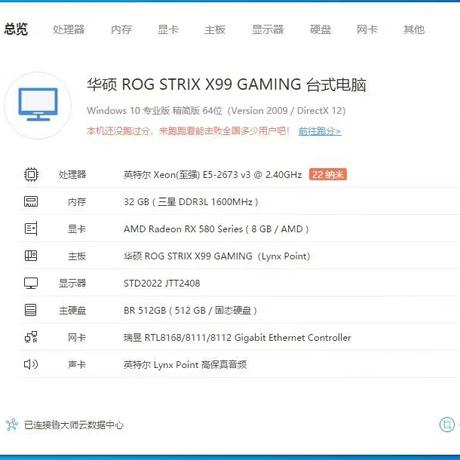460x460 pixels.
Task: Click the 内存 row label
Action: tap(77, 202)
